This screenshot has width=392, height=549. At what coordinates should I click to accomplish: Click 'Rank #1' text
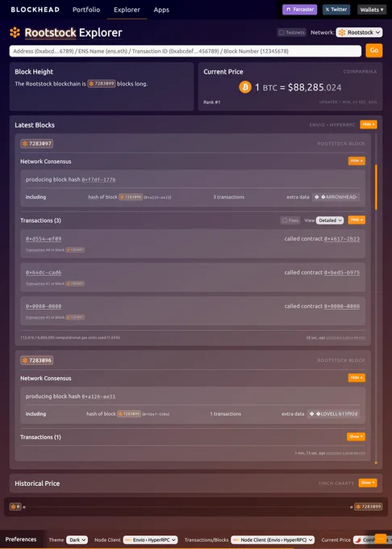212,103
